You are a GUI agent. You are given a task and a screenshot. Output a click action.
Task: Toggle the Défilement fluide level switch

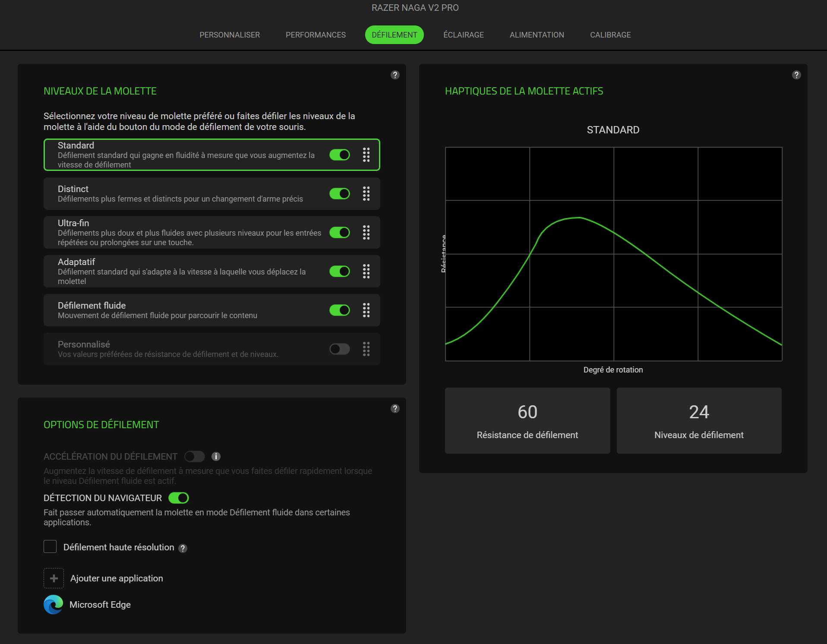pyautogui.click(x=340, y=310)
